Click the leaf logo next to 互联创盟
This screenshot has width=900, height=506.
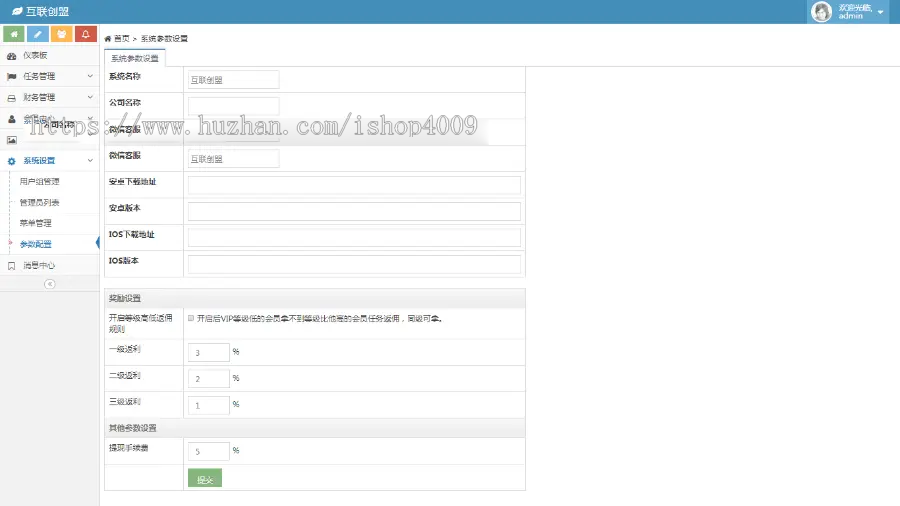click(17, 11)
